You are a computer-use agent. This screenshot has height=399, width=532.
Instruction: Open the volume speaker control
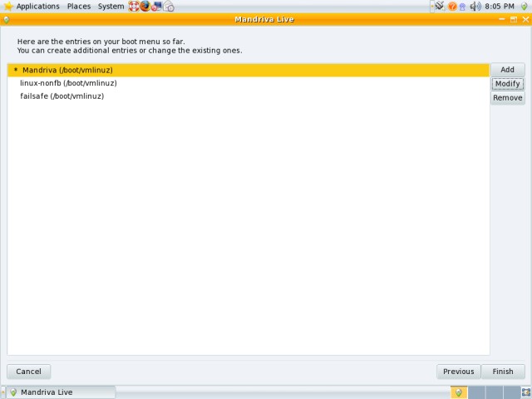[x=475, y=6]
